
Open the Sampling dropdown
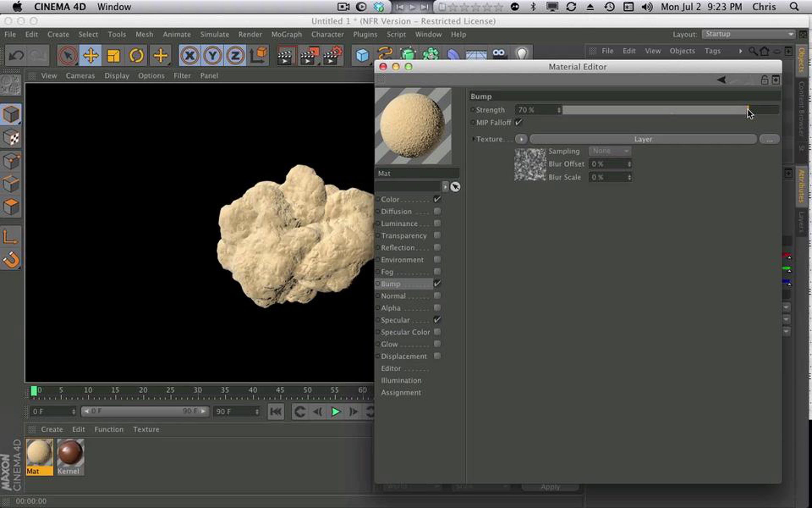(x=610, y=151)
